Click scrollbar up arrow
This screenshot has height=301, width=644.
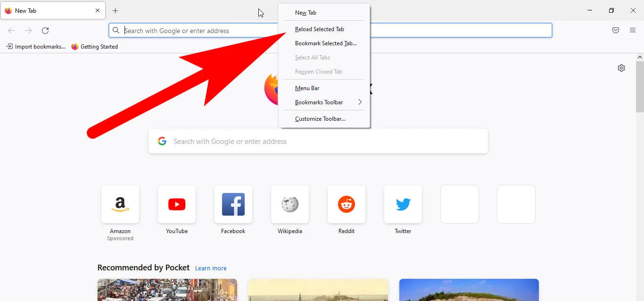[640, 57]
